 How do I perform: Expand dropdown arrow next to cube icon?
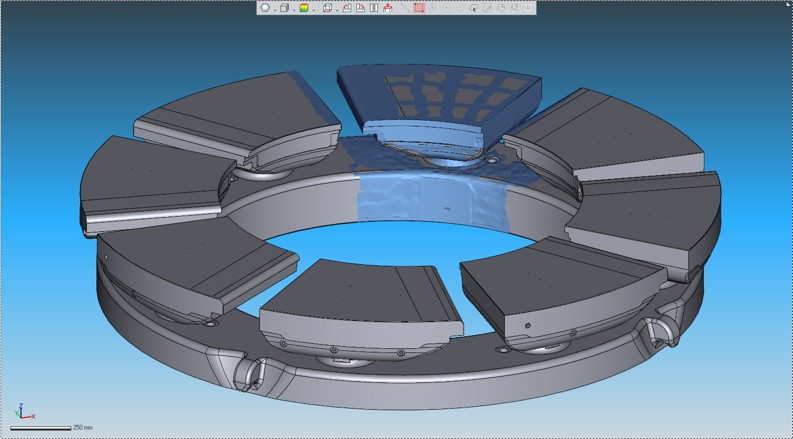point(294,9)
